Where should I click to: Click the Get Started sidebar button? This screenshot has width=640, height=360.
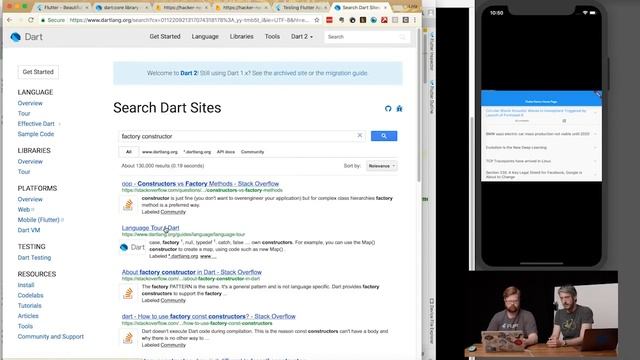point(38,72)
